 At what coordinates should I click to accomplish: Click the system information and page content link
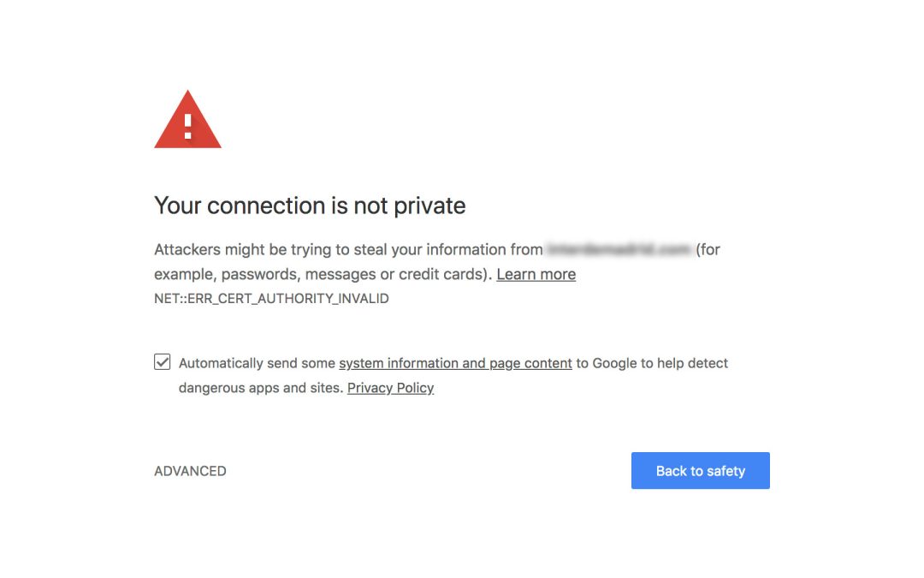pyautogui.click(x=455, y=363)
